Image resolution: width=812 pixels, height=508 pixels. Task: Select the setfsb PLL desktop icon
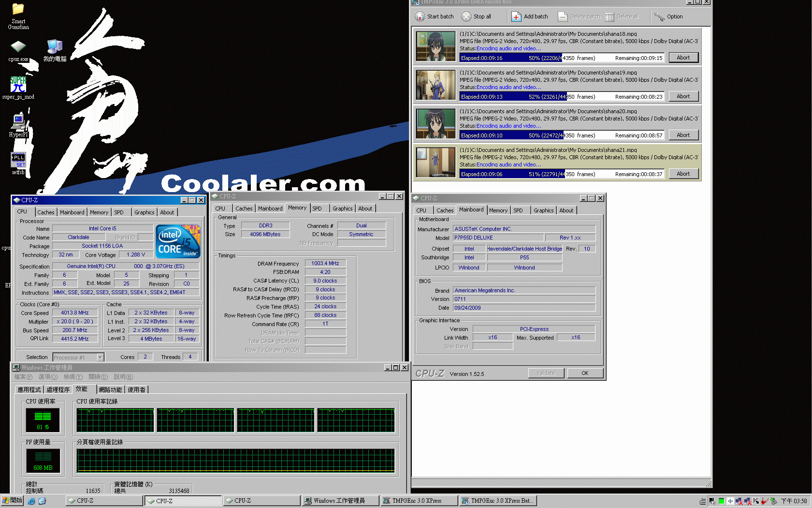coord(18,164)
